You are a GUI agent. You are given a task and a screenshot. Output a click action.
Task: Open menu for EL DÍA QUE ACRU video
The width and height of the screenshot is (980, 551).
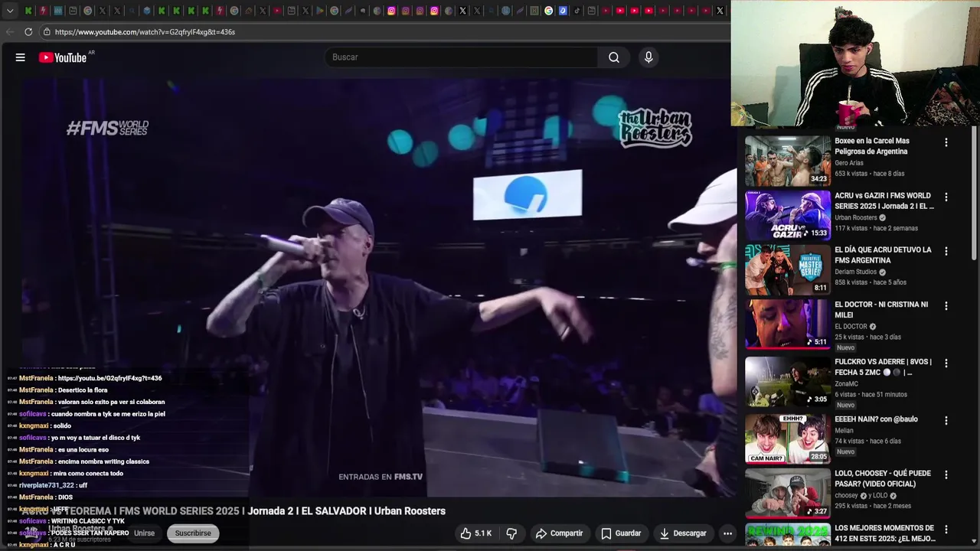(946, 251)
